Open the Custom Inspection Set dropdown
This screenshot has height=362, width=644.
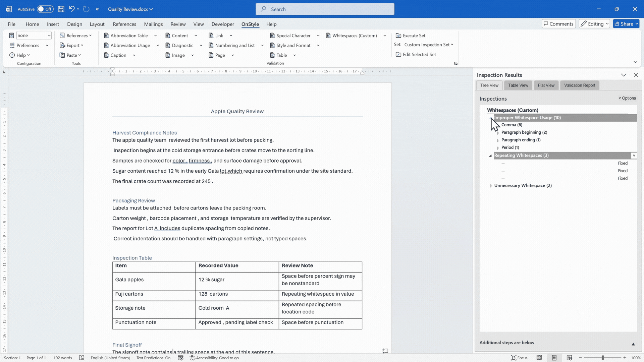click(x=429, y=45)
